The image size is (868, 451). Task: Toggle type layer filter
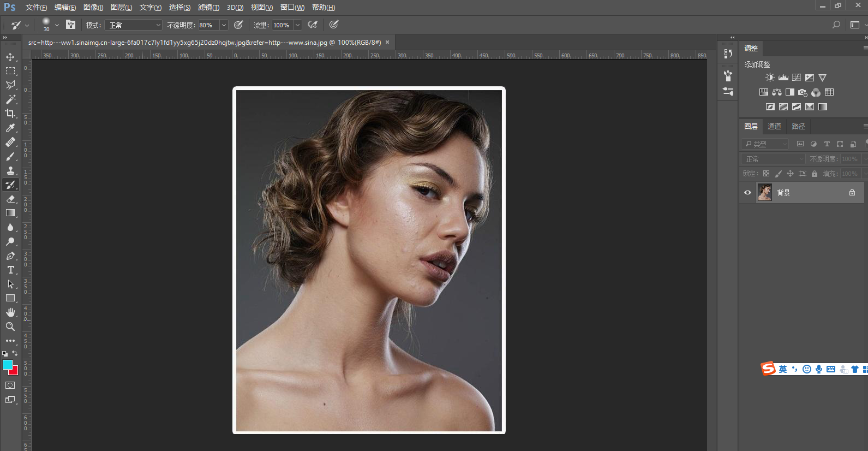click(x=827, y=144)
